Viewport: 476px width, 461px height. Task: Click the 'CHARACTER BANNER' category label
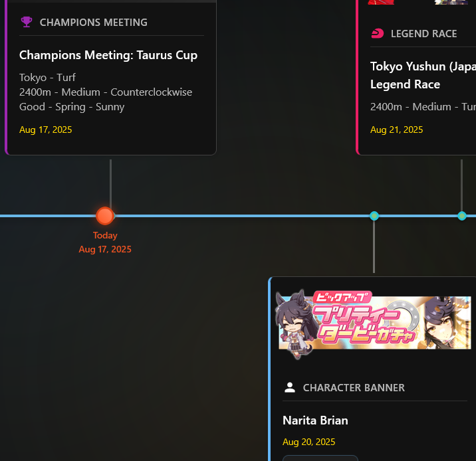[x=354, y=388]
